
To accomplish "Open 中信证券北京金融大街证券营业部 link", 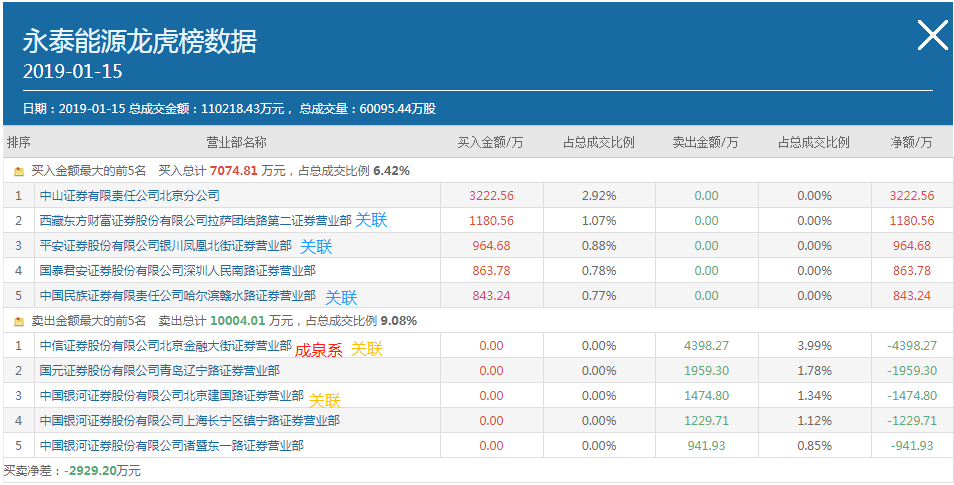I will 165,346.
